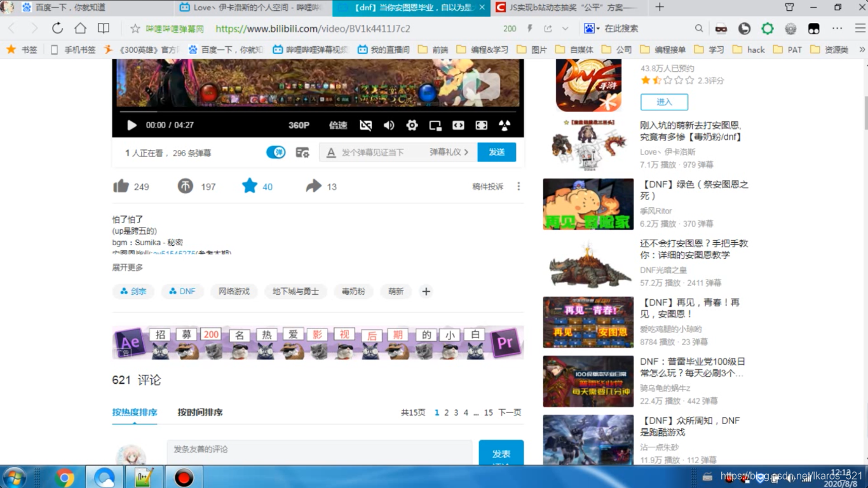This screenshot has width=868, height=488.
Task: Open browser three-dots more menu
Action: pyautogui.click(x=837, y=29)
